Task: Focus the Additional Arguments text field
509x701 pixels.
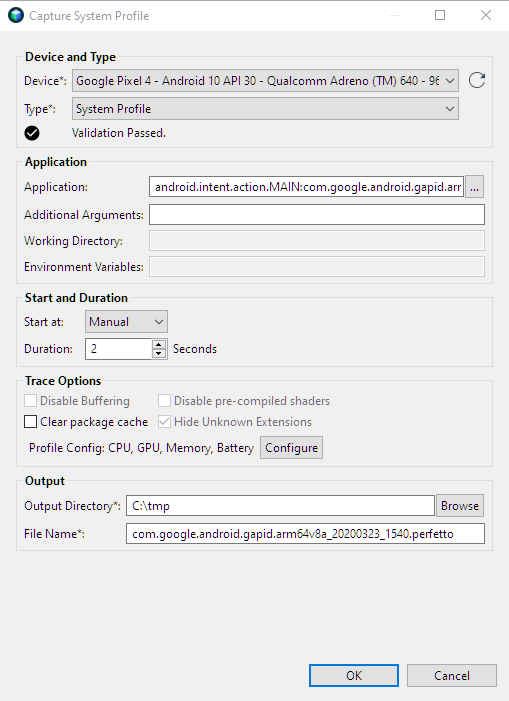Action: 317,215
